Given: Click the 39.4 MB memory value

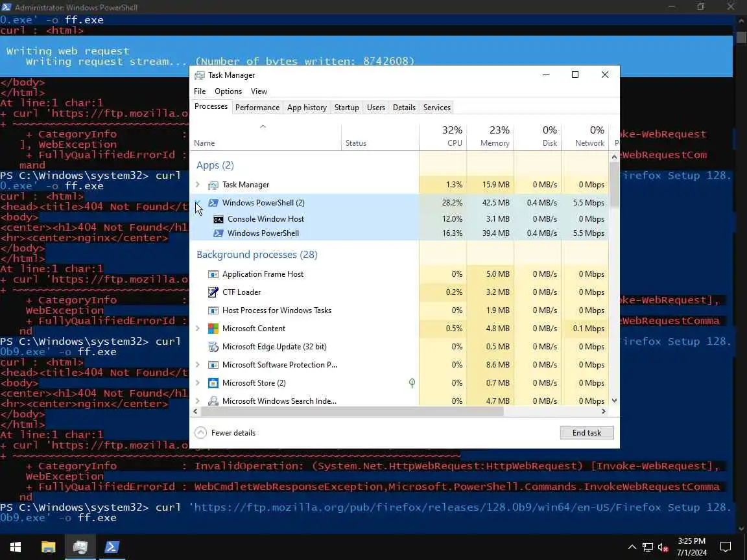Looking at the screenshot, I should [495, 233].
